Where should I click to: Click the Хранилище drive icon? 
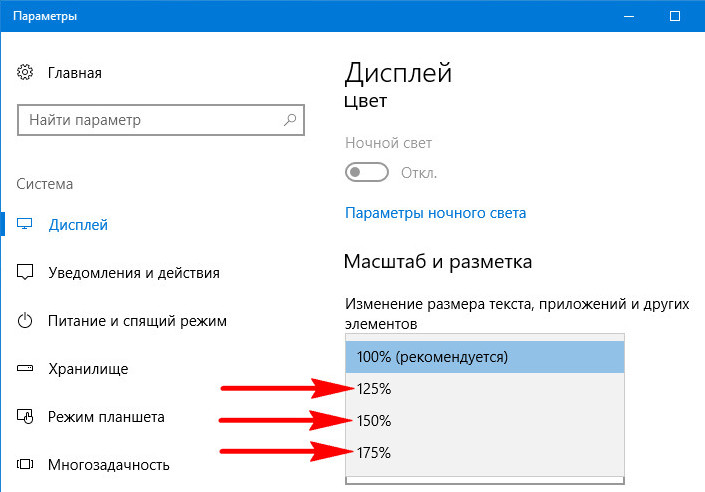(25, 368)
